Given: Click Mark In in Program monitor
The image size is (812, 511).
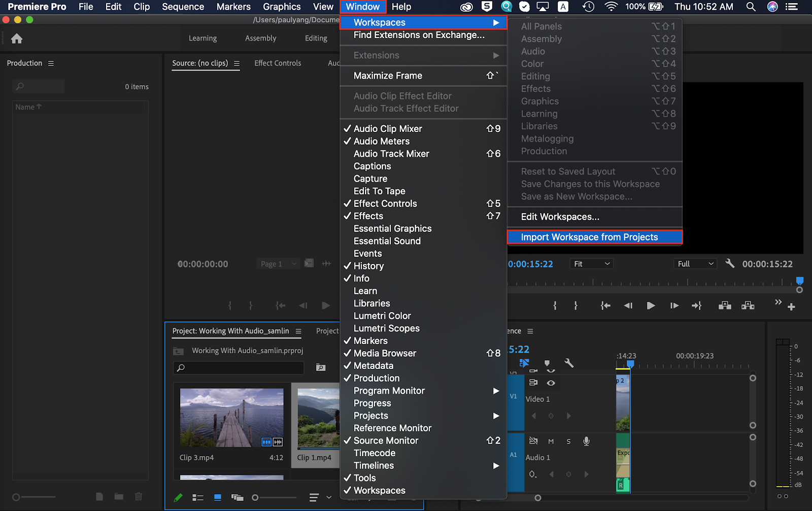Looking at the screenshot, I should [555, 305].
